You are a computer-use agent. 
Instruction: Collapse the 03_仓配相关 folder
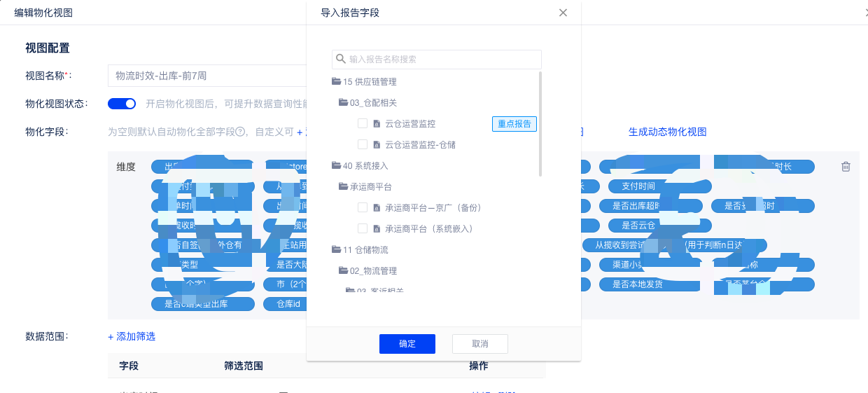(x=344, y=103)
